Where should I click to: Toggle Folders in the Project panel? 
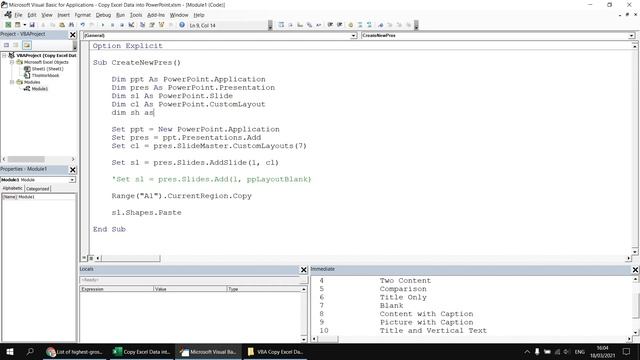tap(27, 45)
